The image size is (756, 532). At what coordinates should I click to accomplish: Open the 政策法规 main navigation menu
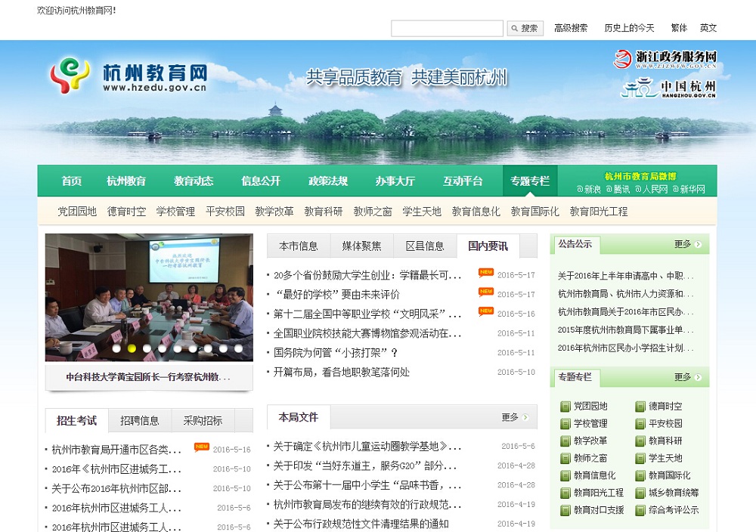[x=328, y=181]
